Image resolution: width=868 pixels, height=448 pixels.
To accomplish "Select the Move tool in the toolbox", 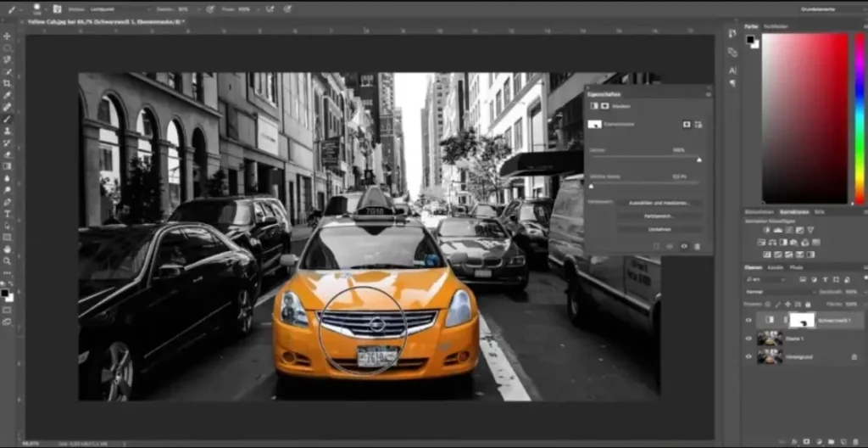I will click(7, 36).
